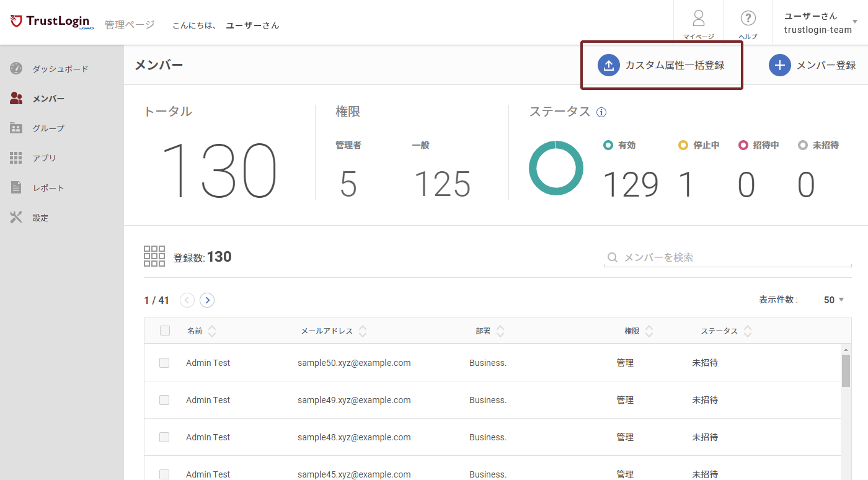Click 管理 role in sample50 row
Image resolution: width=868 pixels, height=480 pixels.
pyautogui.click(x=625, y=363)
